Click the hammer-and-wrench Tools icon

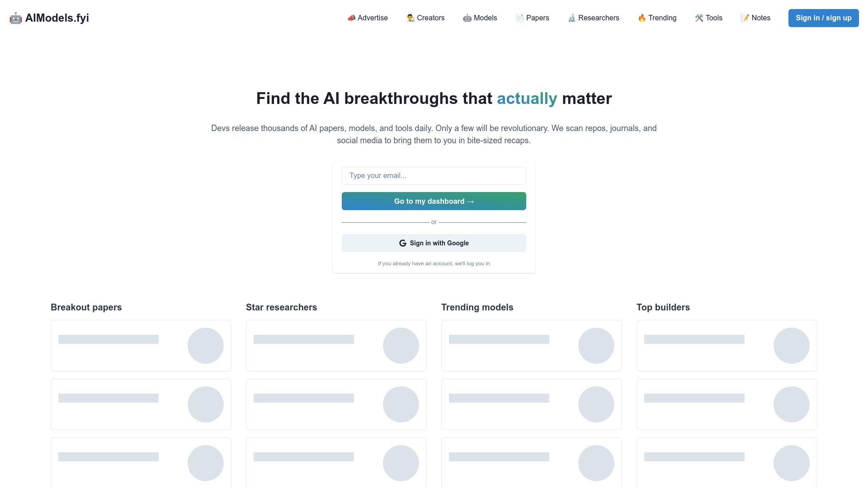pos(699,18)
